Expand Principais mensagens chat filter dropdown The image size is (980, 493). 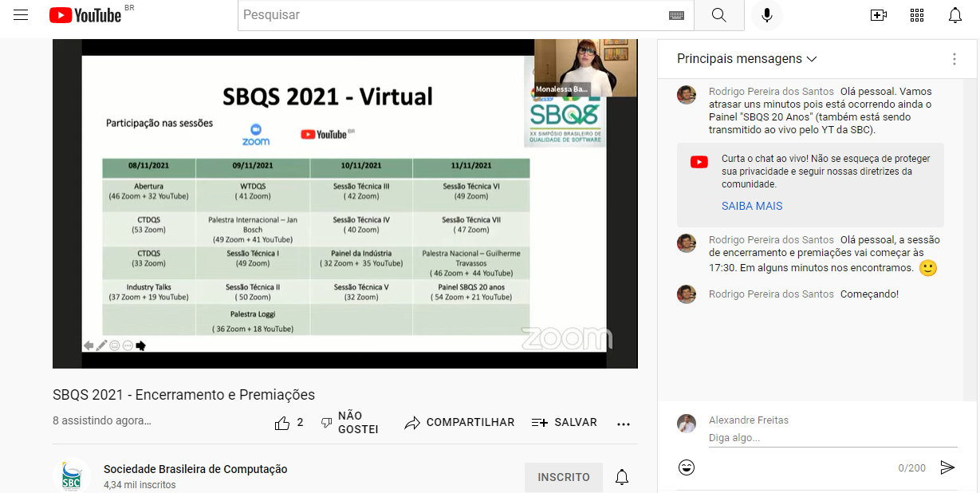coord(747,59)
